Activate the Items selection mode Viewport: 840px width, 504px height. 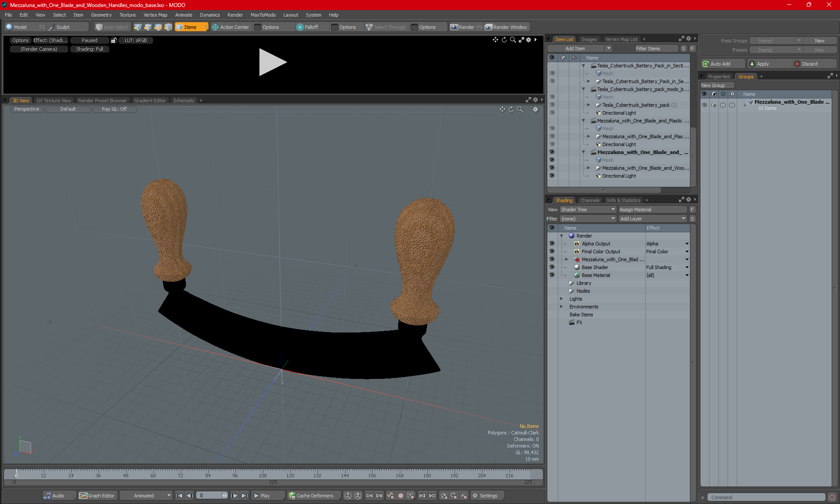click(x=192, y=27)
